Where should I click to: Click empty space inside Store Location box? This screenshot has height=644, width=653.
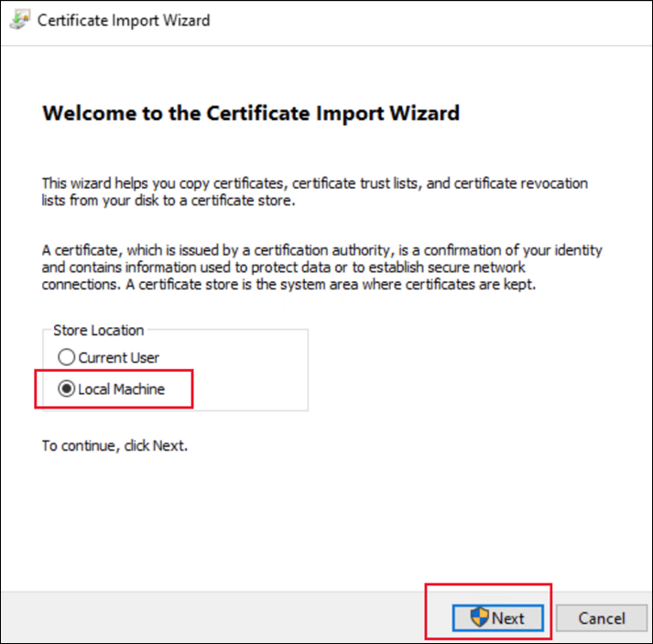pyautogui.click(x=247, y=376)
